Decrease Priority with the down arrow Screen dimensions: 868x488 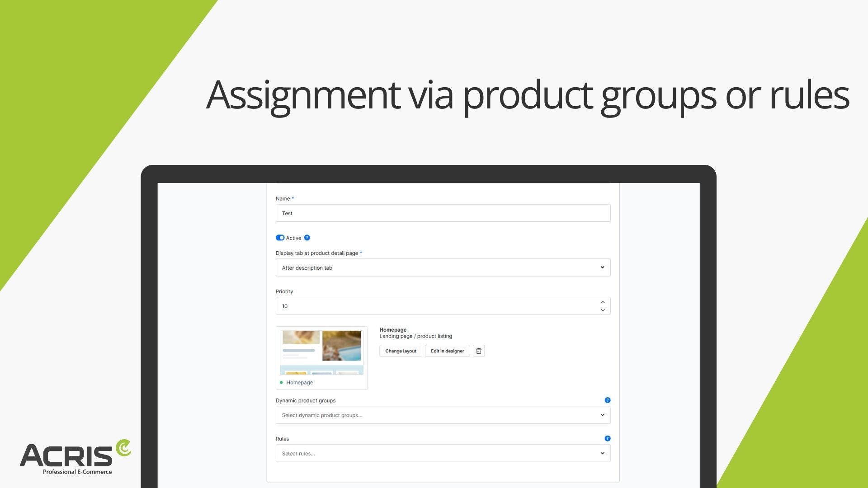point(603,310)
